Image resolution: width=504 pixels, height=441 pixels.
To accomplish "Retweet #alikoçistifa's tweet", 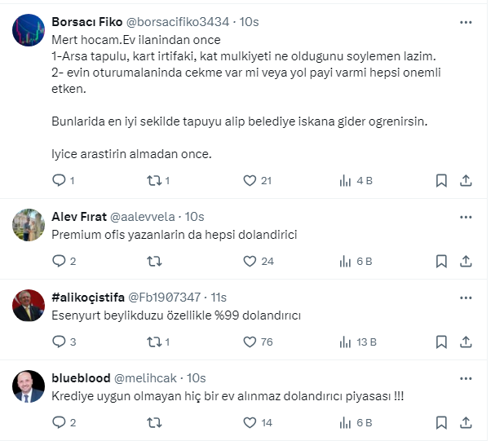I will pos(153,342).
